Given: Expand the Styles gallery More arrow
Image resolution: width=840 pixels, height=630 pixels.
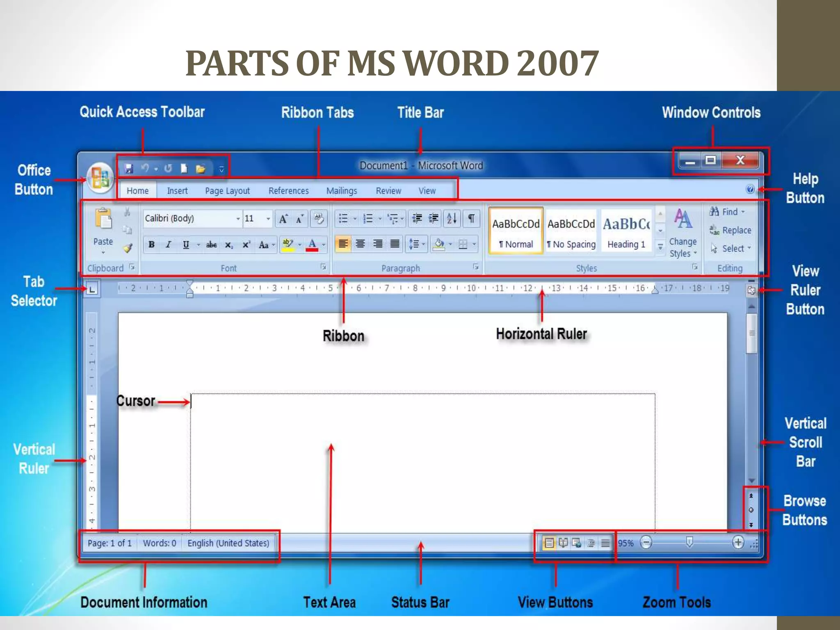Looking at the screenshot, I should [660, 247].
